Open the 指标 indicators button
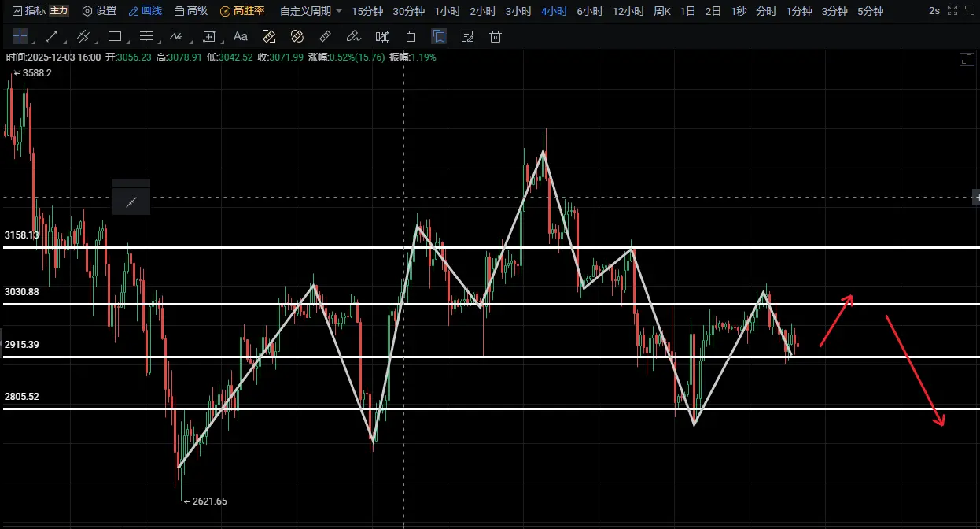The width and height of the screenshot is (980, 529). click(x=29, y=11)
